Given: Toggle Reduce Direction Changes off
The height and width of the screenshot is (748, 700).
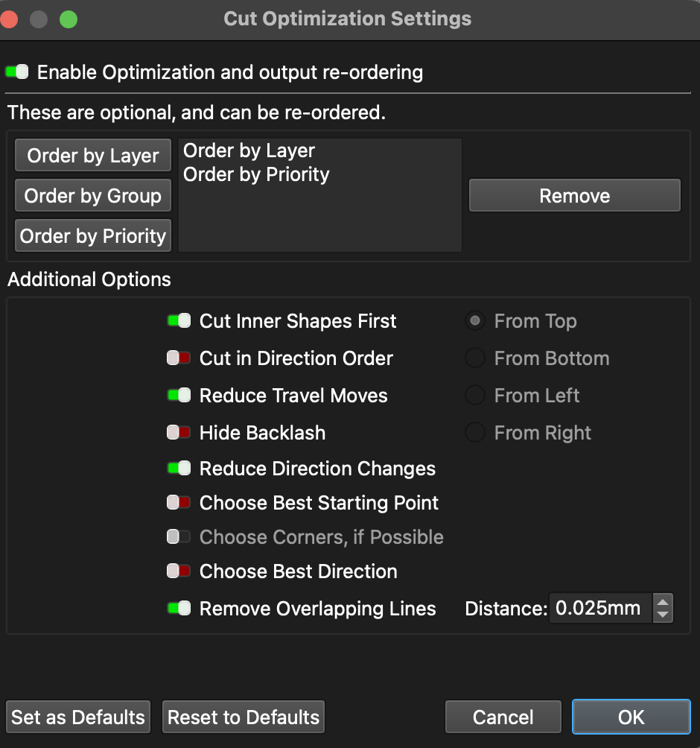Looking at the screenshot, I should [x=179, y=469].
